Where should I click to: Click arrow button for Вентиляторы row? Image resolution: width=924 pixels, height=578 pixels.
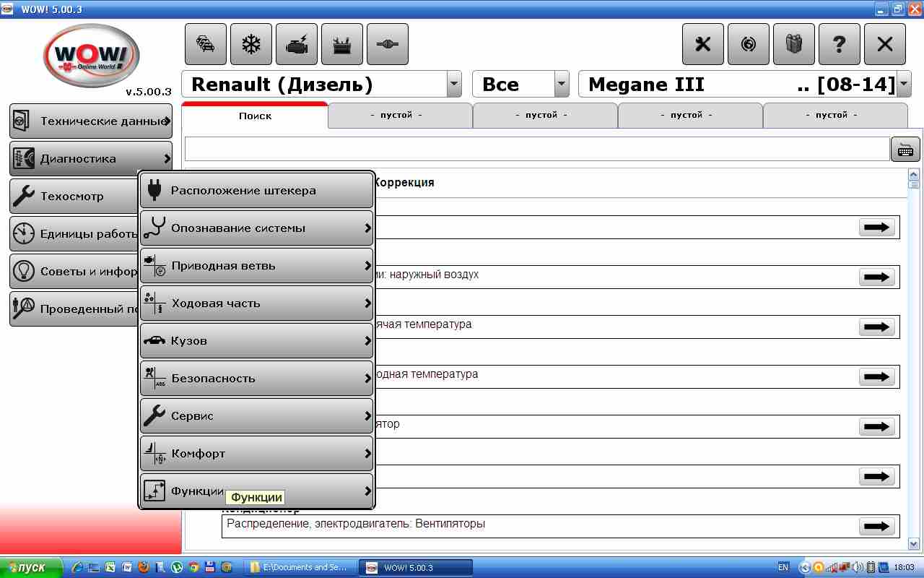click(877, 527)
